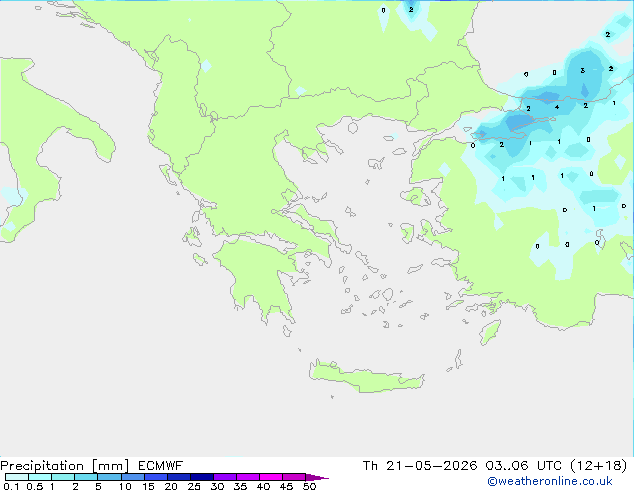This screenshot has height=490, width=634.
Task: Click the over-50 mm arrow tip of legend
Action: (317, 477)
